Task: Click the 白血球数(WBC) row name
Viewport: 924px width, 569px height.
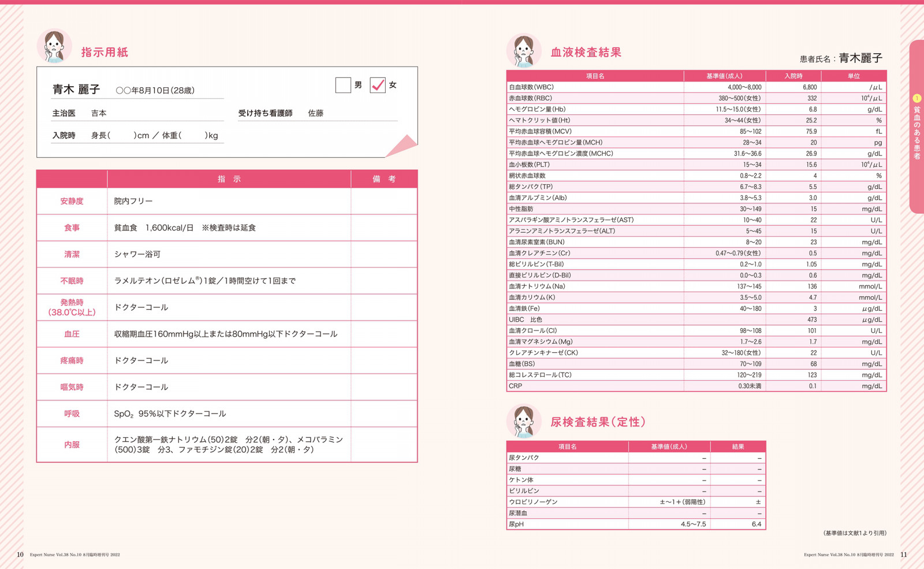Action: tap(531, 87)
